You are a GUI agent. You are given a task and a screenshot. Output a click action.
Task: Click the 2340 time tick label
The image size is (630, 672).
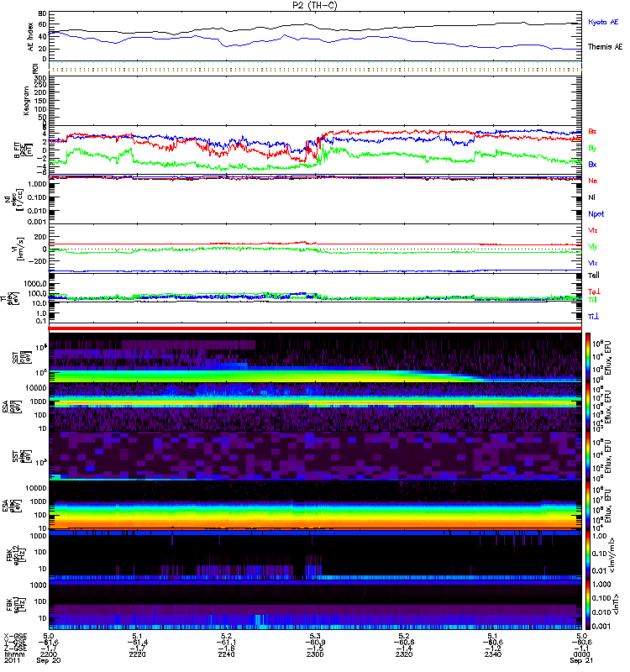click(493, 654)
